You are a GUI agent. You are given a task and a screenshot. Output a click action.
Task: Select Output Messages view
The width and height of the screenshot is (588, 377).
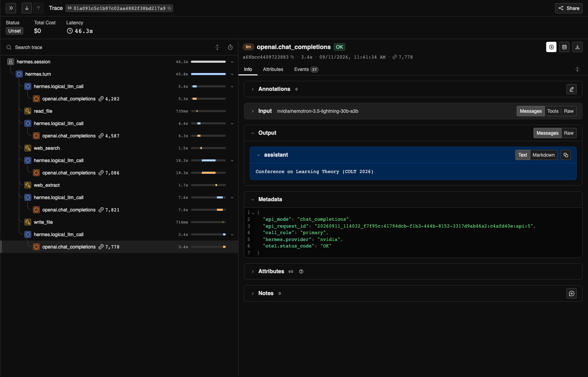(x=548, y=133)
